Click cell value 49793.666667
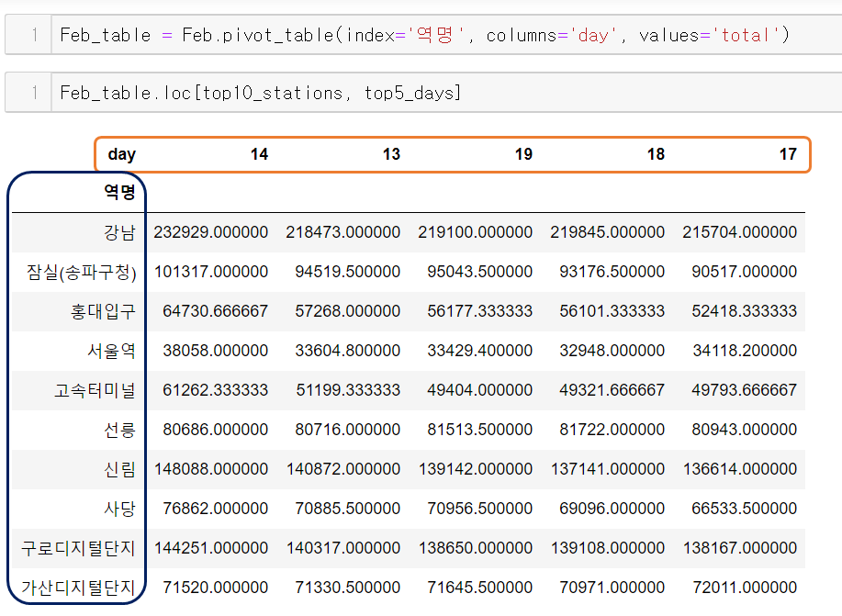 pyautogui.click(x=745, y=390)
